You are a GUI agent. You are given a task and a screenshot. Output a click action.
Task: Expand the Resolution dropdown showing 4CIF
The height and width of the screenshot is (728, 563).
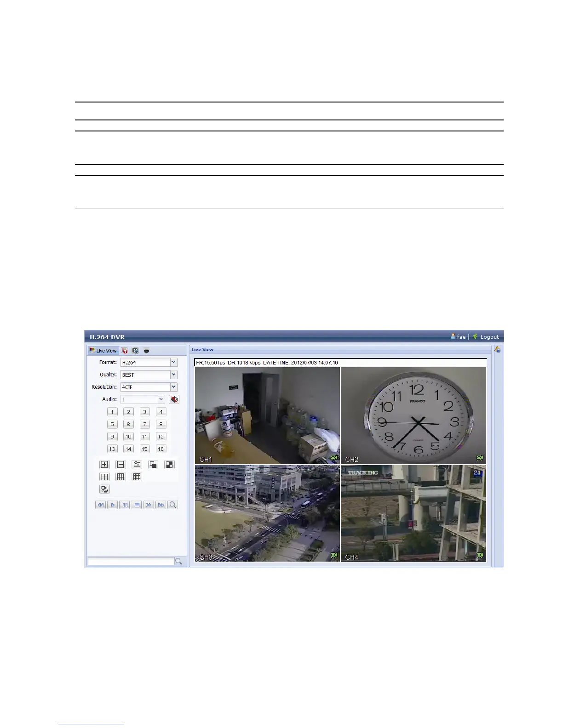coord(173,387)
